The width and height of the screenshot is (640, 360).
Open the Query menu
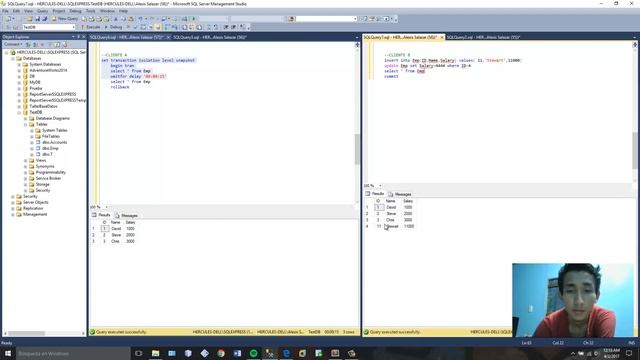[x=42, y=11]
